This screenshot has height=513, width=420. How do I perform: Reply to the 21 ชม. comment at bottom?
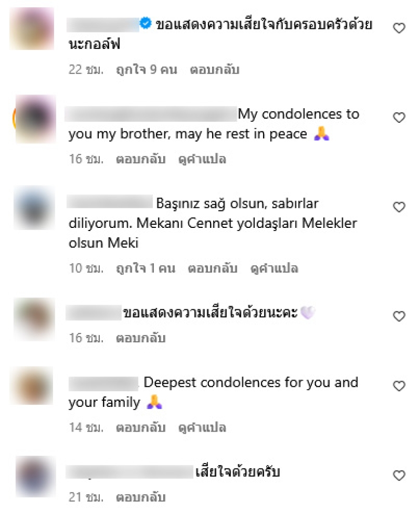(141, 497)
